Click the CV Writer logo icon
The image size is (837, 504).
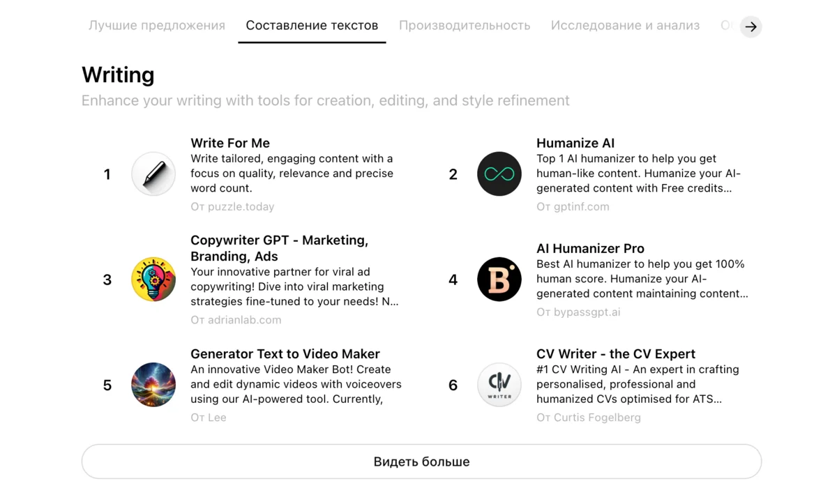tap(499, 385)
